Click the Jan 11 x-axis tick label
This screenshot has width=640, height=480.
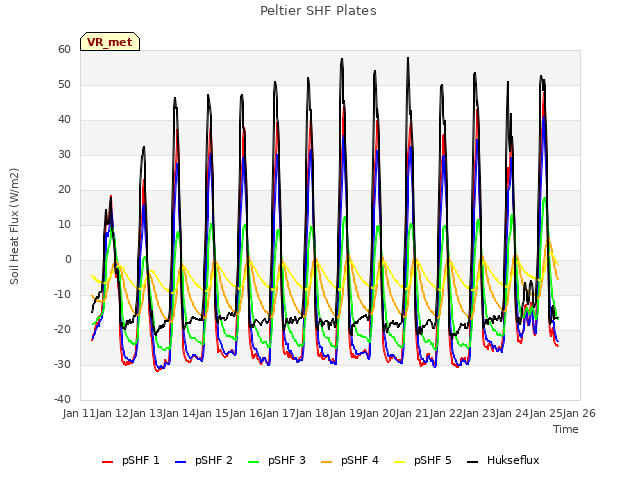click(79, 413)
